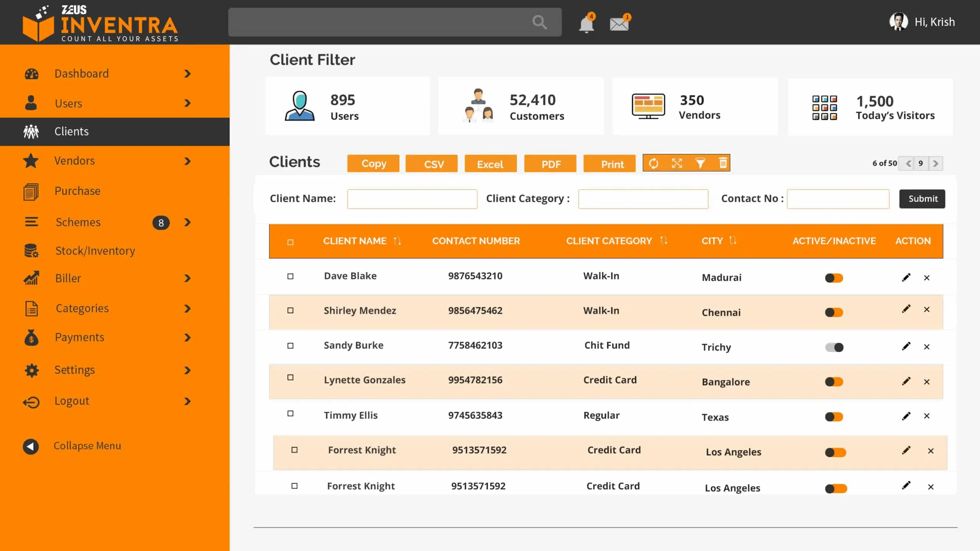Delete Shirley Mendez row with X

(x=927, y=309)
